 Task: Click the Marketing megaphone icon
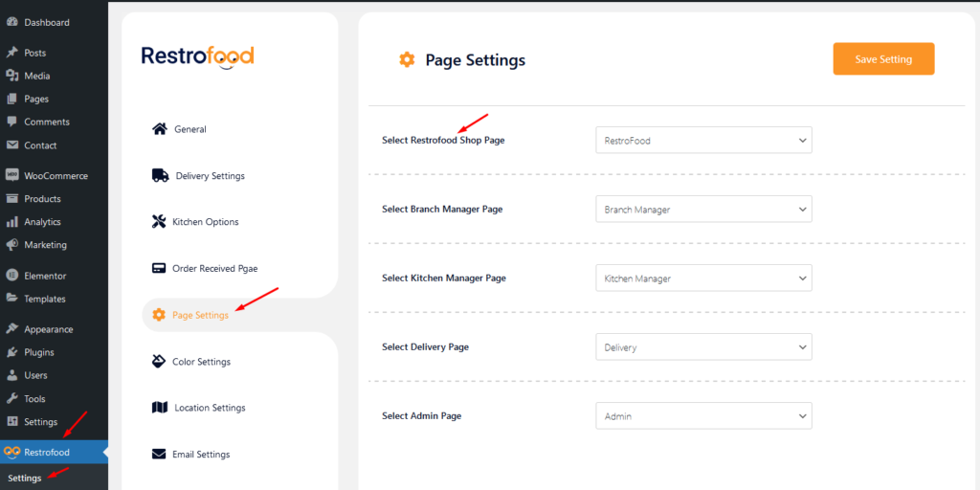[x=11, y=244]
